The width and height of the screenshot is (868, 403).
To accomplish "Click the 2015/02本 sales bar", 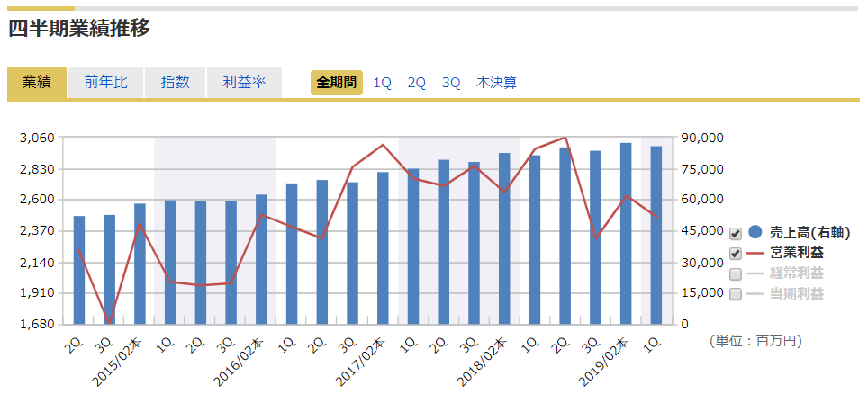I will tap(140, 264).
